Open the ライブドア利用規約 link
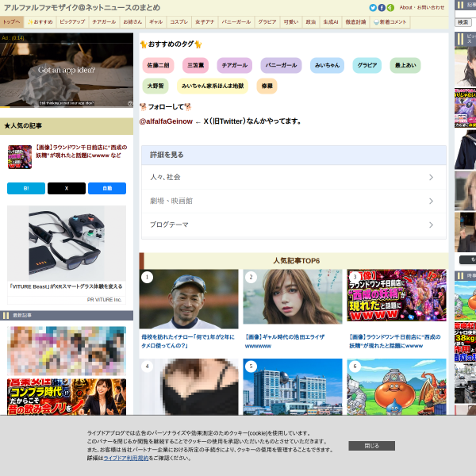476x476 pixels. (x=126, y=458)
